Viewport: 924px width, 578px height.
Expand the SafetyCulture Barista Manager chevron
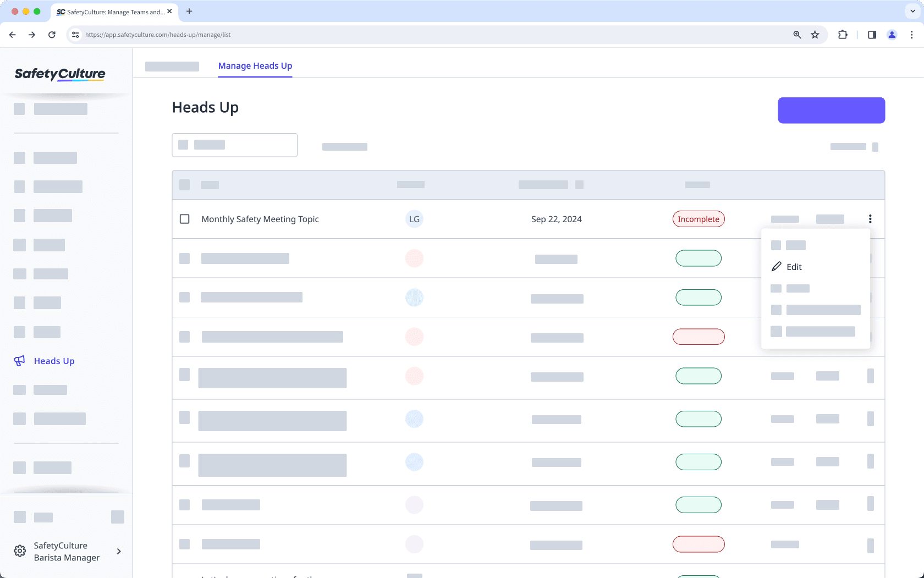[119, 551]
